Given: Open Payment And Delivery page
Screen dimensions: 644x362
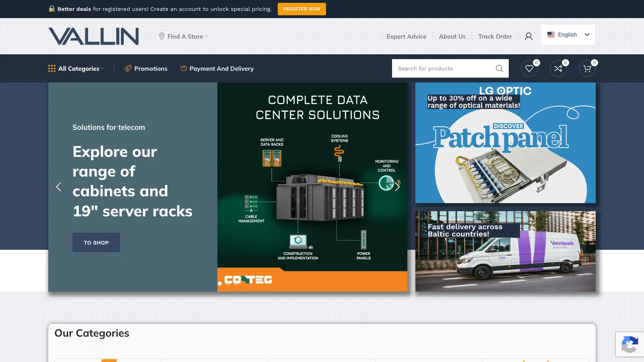Looking at the screenshot, I should 217,68.
